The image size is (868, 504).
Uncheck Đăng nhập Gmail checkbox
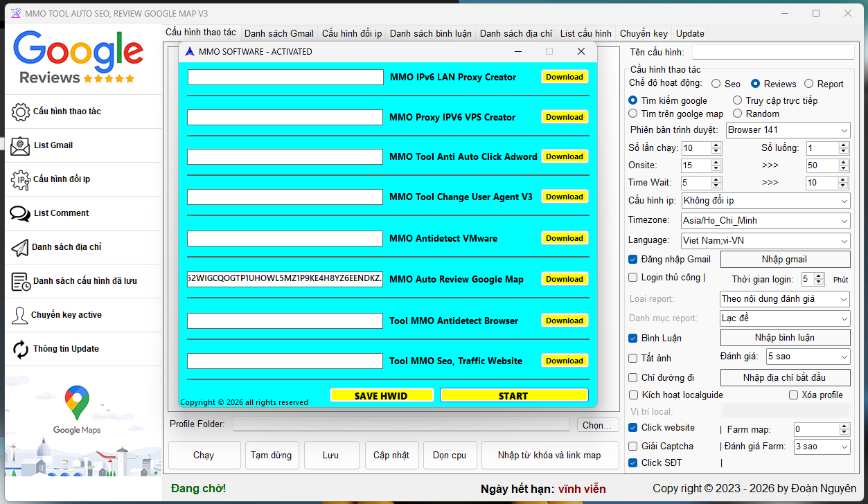(633, 259)
